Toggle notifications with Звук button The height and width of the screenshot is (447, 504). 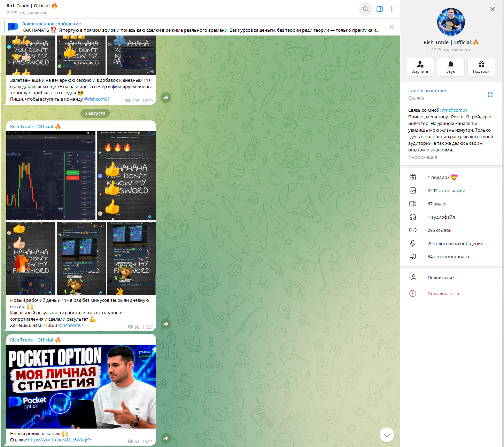451,67
